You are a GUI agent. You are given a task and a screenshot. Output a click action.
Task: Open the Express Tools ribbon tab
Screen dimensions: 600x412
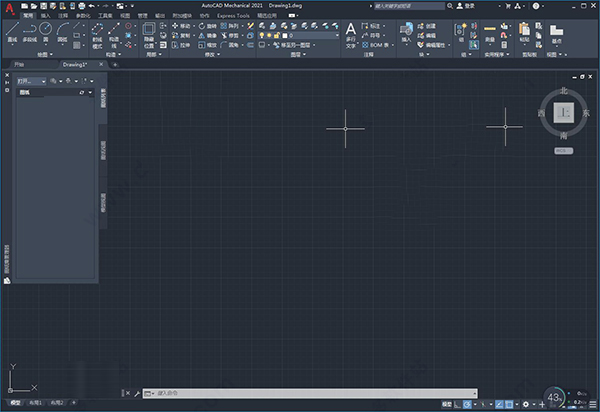click(x=233, y=16)
